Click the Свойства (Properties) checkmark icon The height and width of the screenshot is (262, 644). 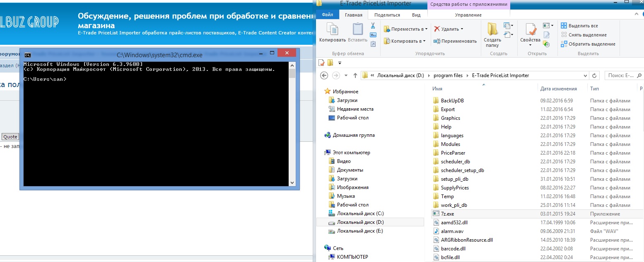pos(531,30)
